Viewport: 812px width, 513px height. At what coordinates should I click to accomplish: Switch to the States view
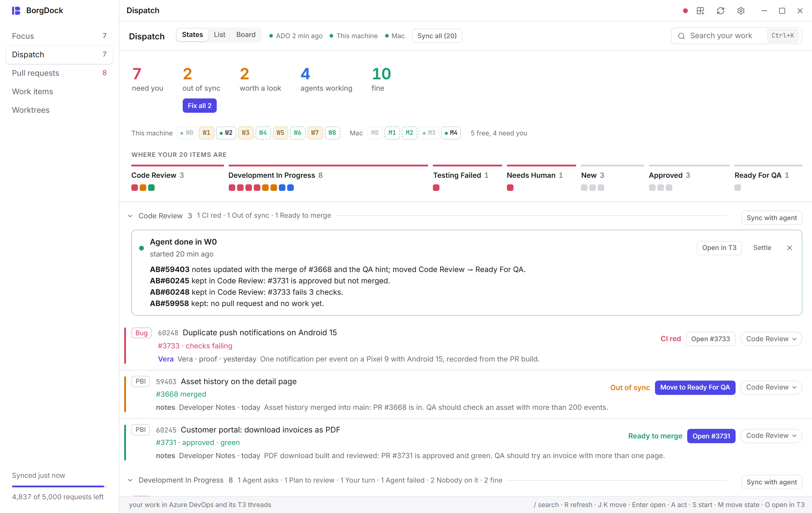[x=192, y=35]
